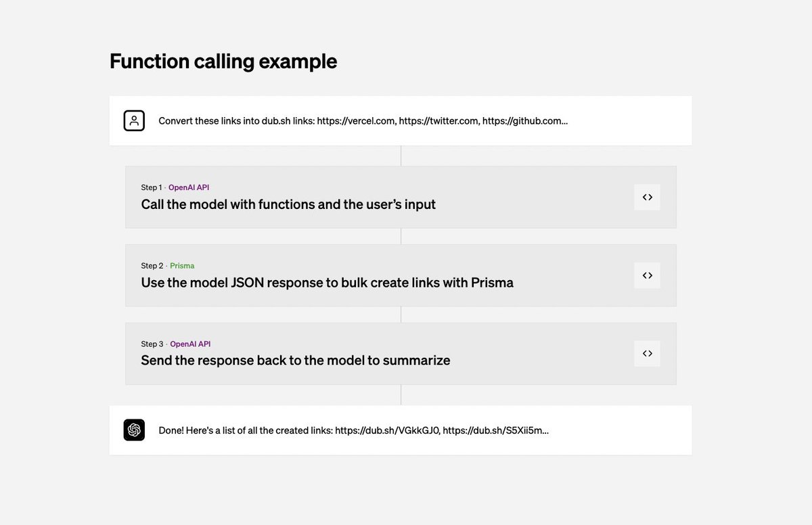
Task: Click the Step 1 title about user's input
Action: [x=288, y=204]
